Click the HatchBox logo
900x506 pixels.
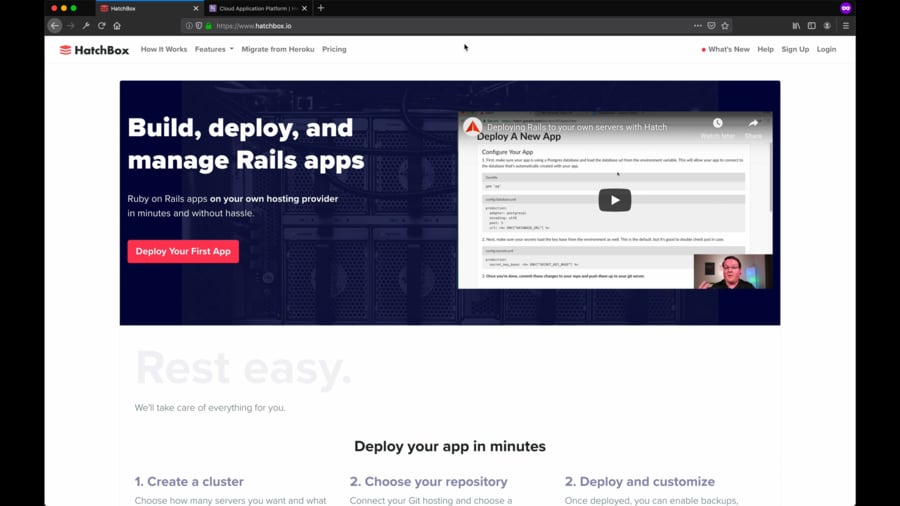(94, 50)
